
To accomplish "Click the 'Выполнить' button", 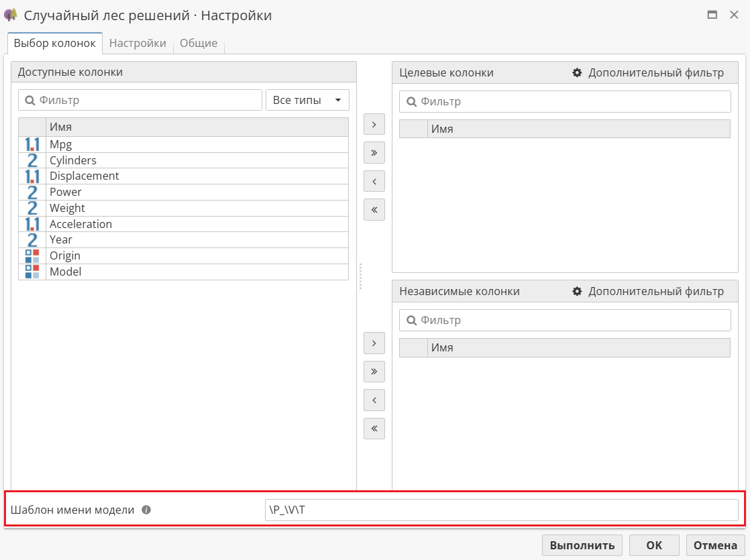I will 582,545.
